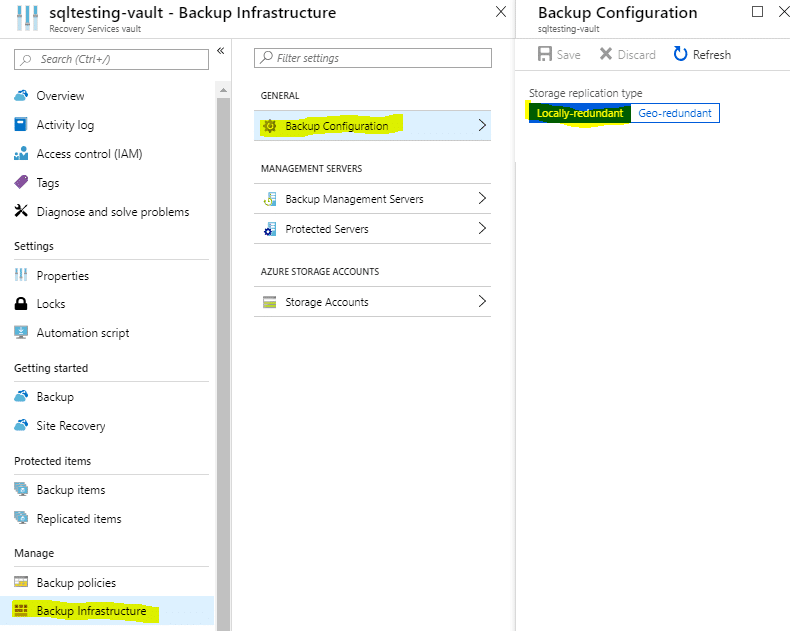The width and height of the screenshot is (790, 631).
Task: Click the Discard button label
Action: [636, 54]
